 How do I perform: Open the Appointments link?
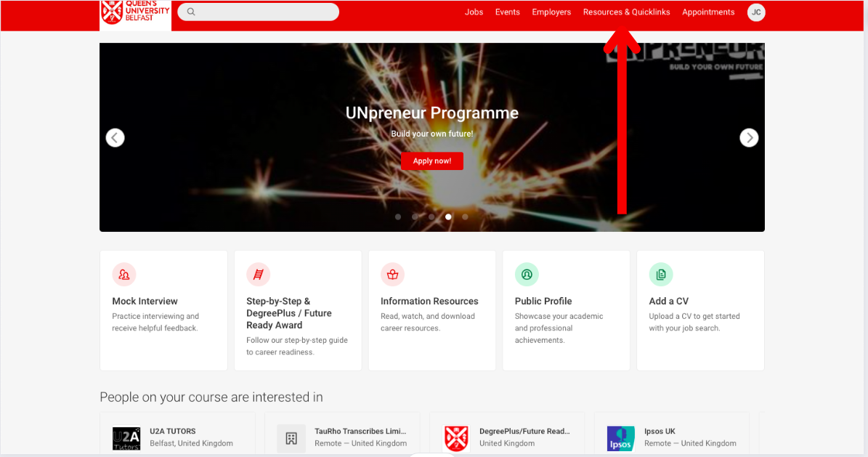tap(708, 12)
